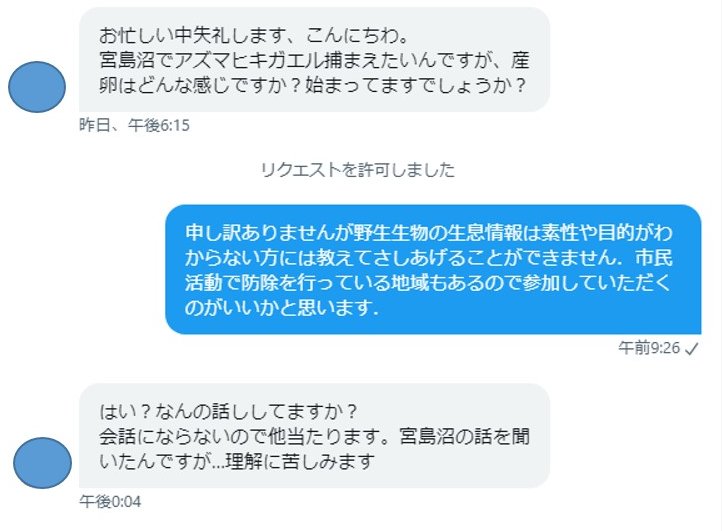Click the 昨日、午後6:15 timestamp
The width and height of the screenshot is (722, 531).
[x=134, y=125]
